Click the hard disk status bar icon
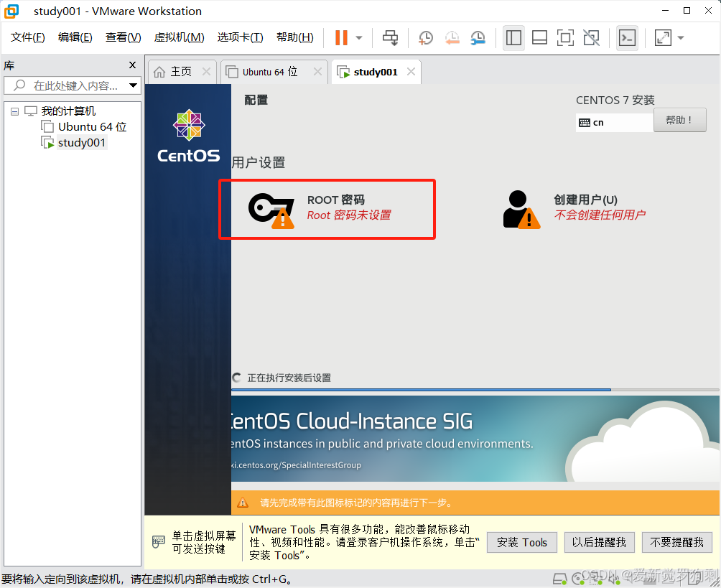This screenshot has width=721, height=588. pos(559,579)
